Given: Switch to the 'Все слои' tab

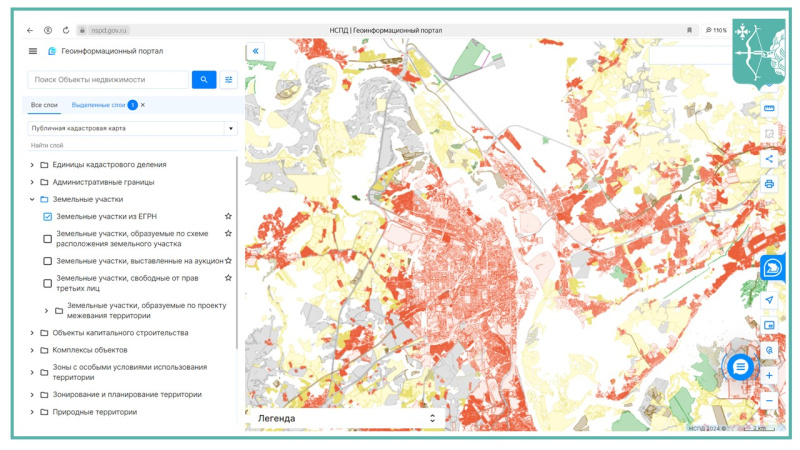Looking at the screenshot, I should [x=43, y=104].
